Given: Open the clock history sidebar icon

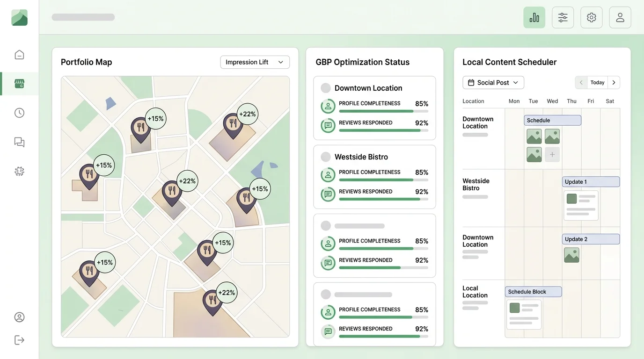Looking at the screenshot, I should 19,113.
